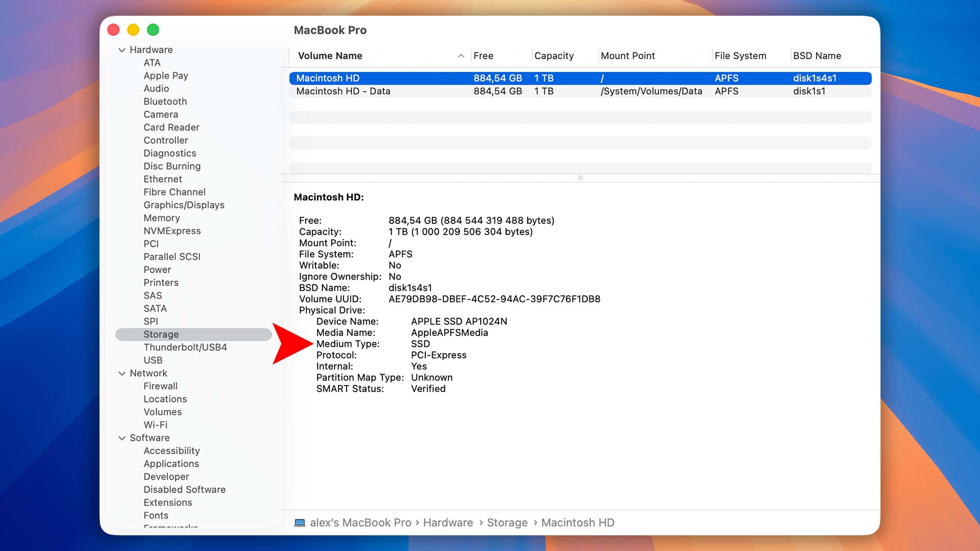Select Disc Burning in the sidebar
980x551 pixels.
[172, 166]
